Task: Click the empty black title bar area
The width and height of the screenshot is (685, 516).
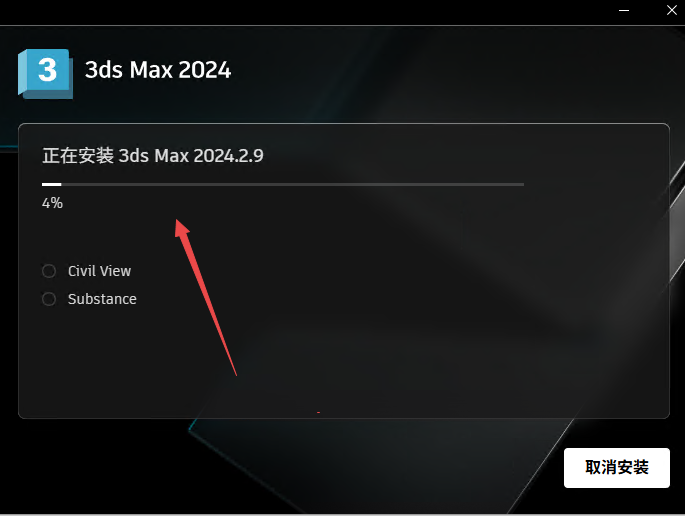Action: click(306, 12)
